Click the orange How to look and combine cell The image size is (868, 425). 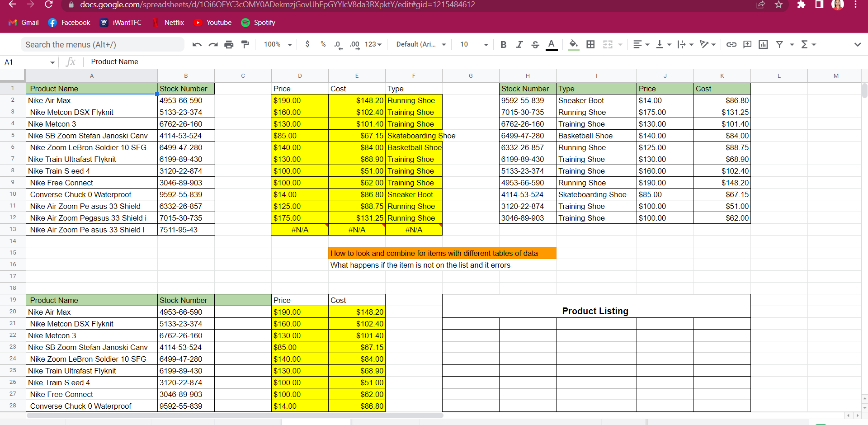[442, 253]
